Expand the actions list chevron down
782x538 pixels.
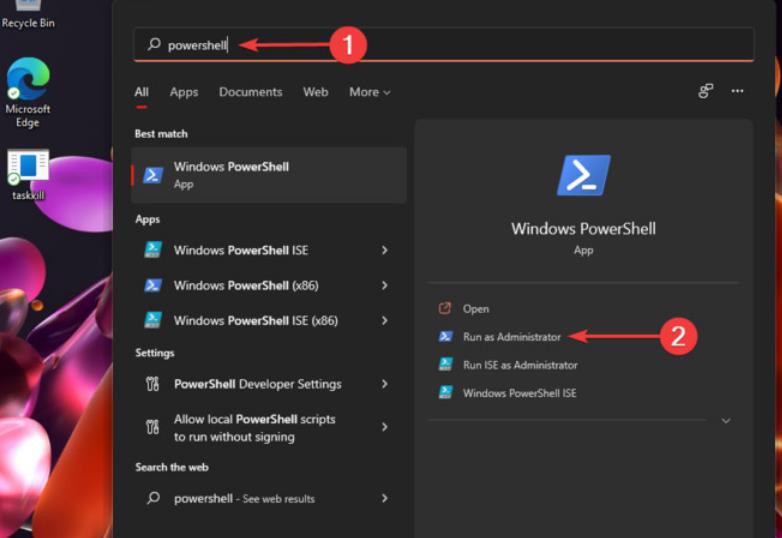pyautogui.click(x=726, y=421)
